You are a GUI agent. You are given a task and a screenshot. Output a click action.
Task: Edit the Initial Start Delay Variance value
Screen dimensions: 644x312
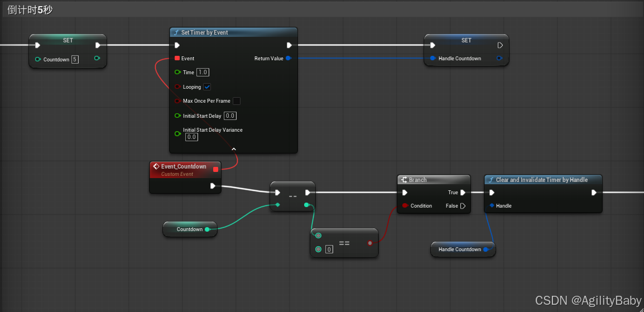click(x=191, y=137)
